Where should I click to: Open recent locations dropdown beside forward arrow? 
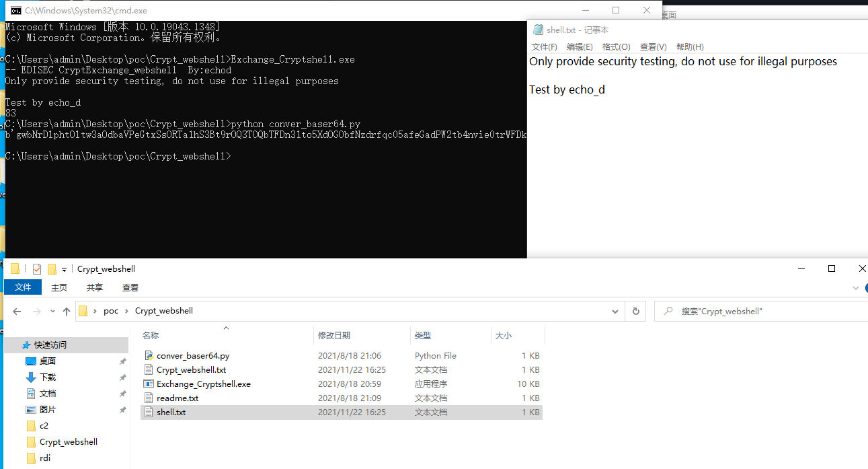pos(52,312)
